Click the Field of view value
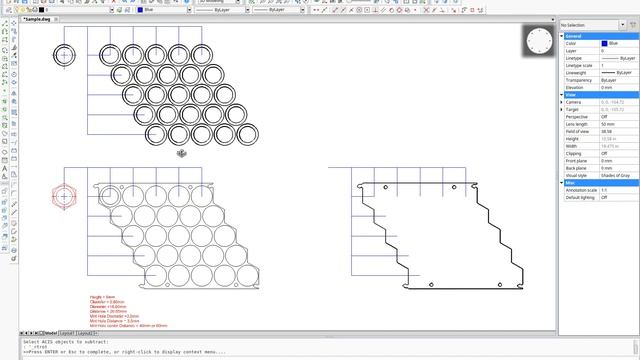The image size is (640, 360). click(619, 131)
